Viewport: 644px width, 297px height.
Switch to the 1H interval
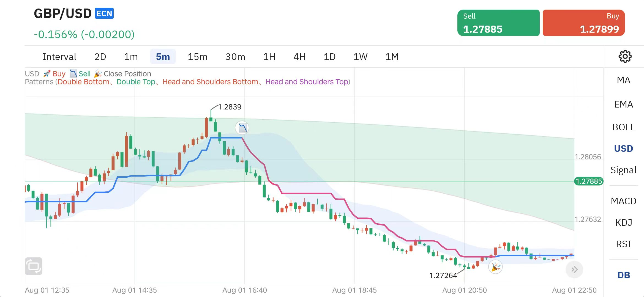(x=269, y=57)
